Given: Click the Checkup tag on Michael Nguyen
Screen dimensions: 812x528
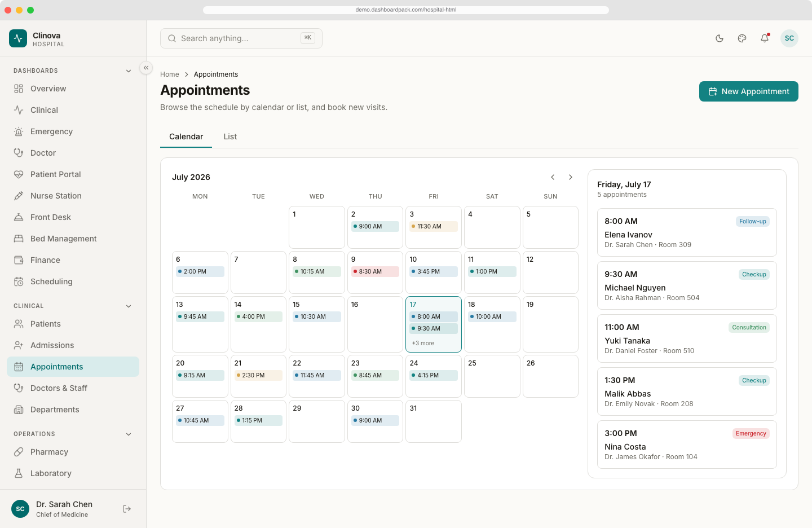Looking at the screenshot, I should pyautogui.click(x=754, y=274).
